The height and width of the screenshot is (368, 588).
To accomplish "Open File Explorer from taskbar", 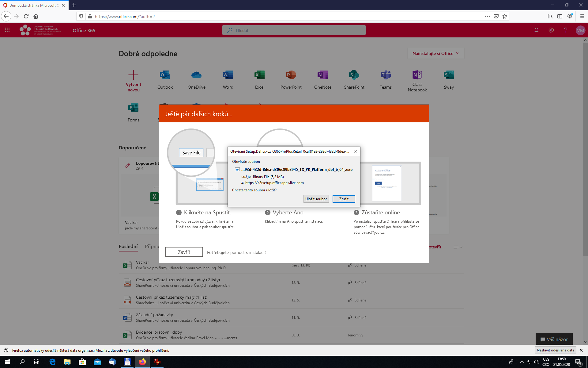I will (x=67, y=362).
